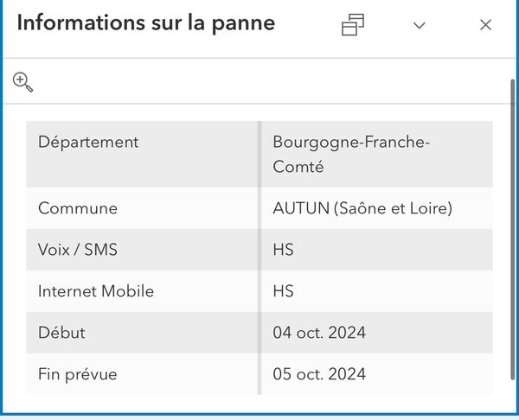
Task: Collapse the popup with the chevron
Action: (x=420, y=25)
